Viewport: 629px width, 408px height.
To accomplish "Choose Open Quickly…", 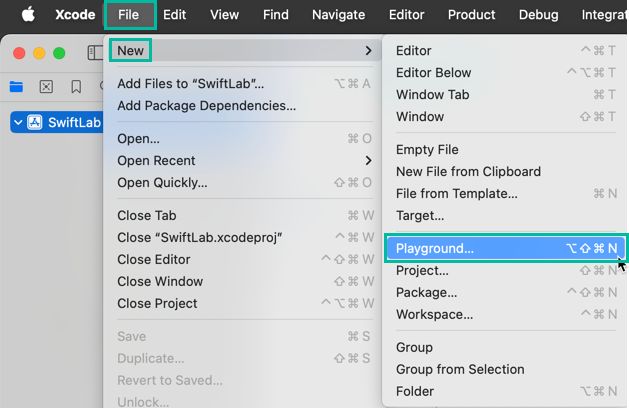I will (244, 183).
